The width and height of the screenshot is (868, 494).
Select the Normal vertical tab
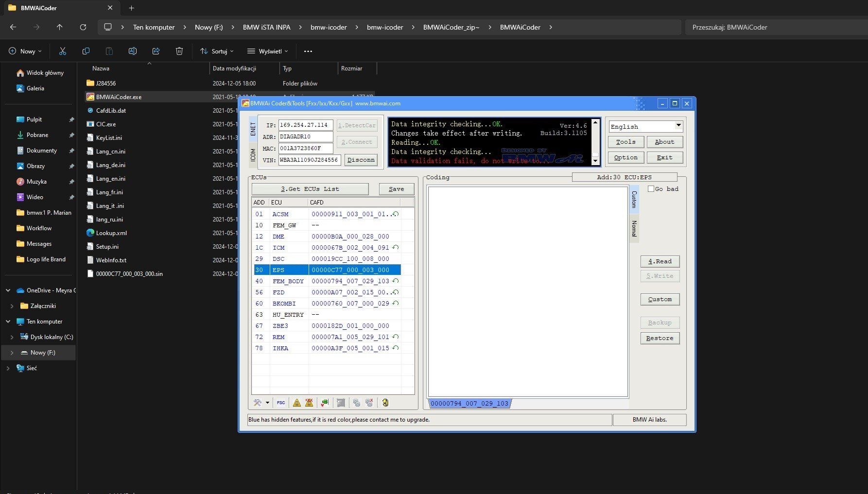tap(634, 228)
